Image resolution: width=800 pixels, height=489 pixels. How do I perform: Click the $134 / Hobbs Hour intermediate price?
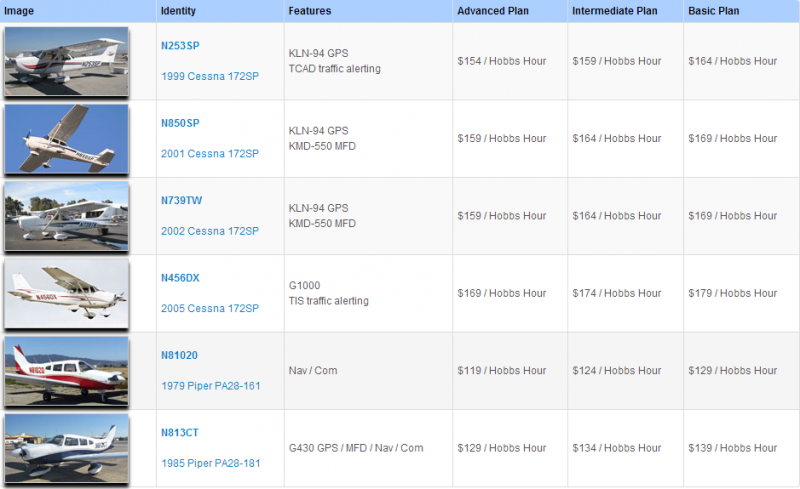tap(616, 448)
